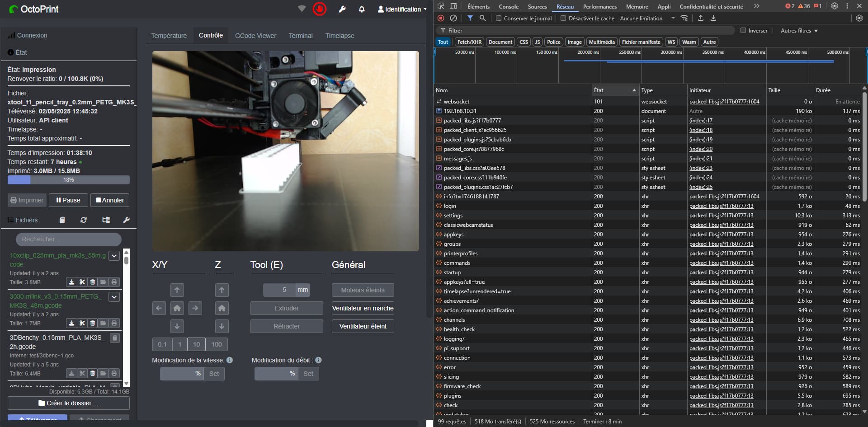868x427 pixels.
Task: Enable Conserver le journal checkbox
Action: [499, 19]
